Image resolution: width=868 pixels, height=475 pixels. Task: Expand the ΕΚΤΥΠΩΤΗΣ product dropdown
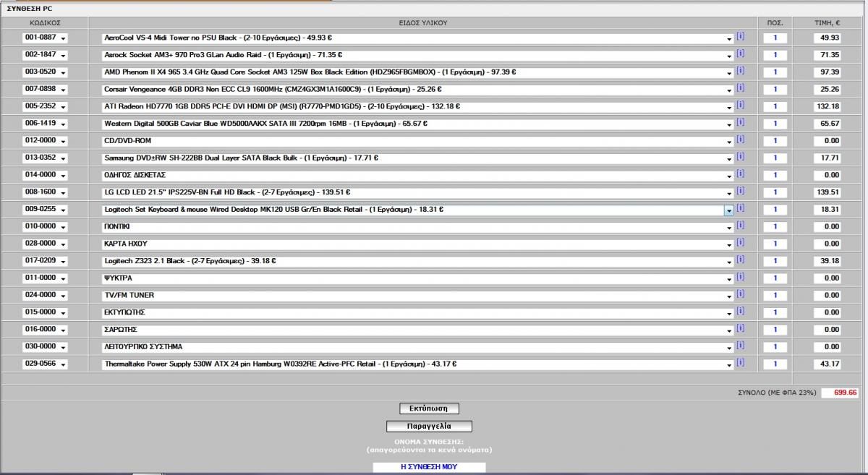pos(729,312)
